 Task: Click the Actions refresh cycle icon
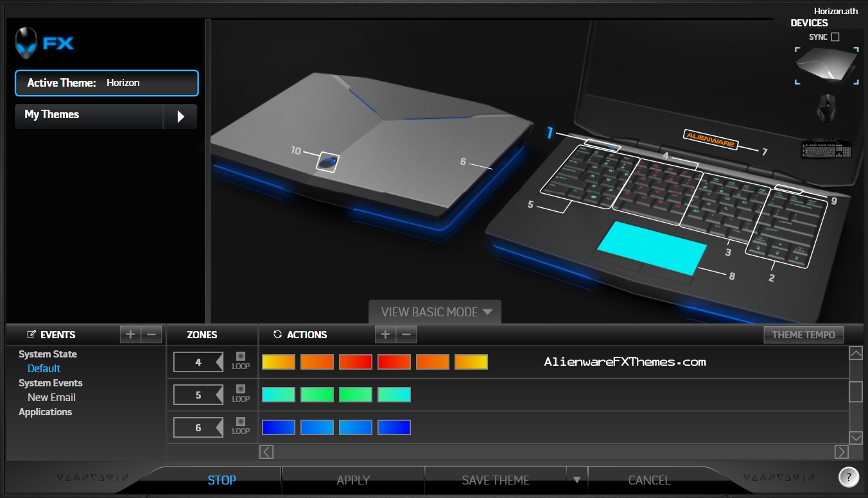pos(277,334)
